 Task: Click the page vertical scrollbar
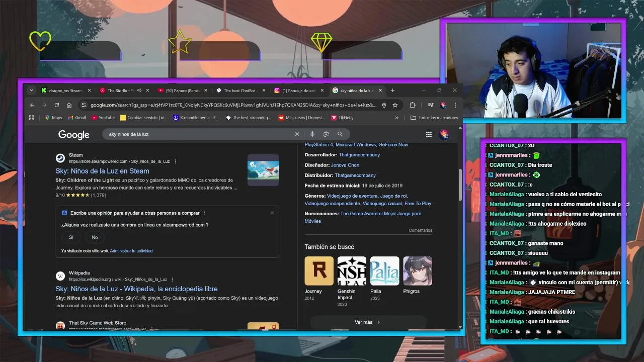[460, 185]
